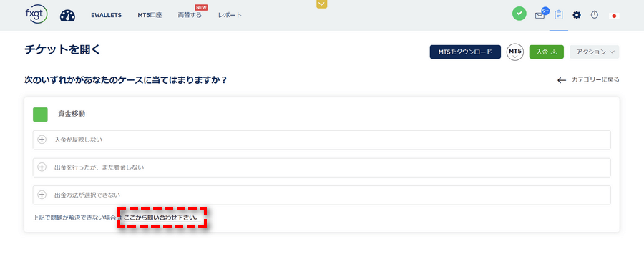Click the green verified checkmark icon
The width and height of the screenshot is (644, 277).
(x=519, y=14)
